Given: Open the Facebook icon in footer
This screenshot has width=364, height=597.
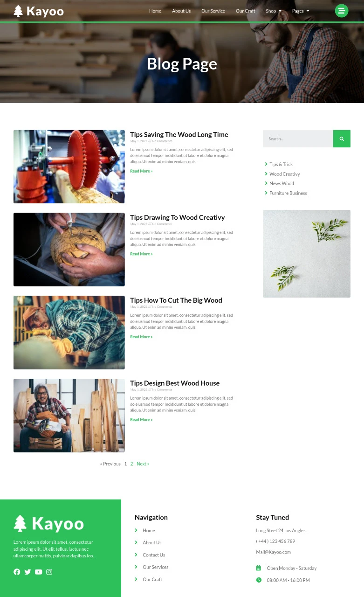Looking at the screenshot, I should [17, 572].
